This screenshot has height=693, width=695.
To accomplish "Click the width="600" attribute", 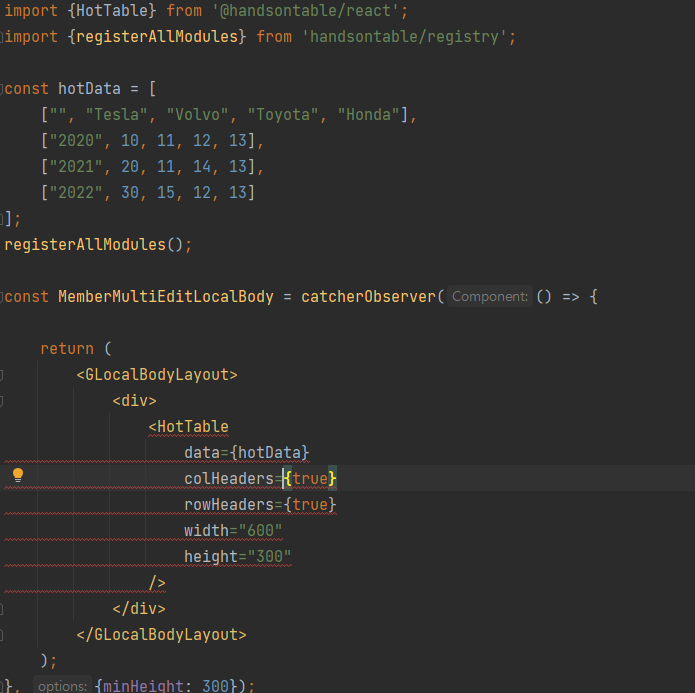I will tap(233, 531).
